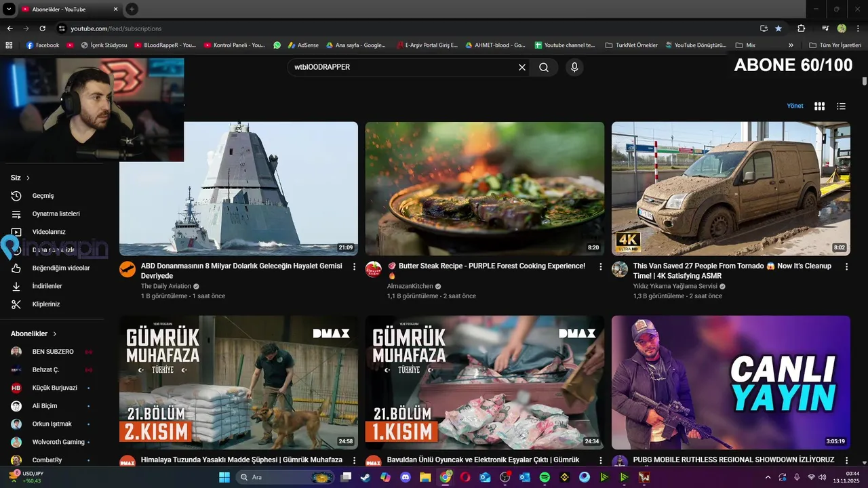Screen dimensions: 868x488
Task: Expand the Siz section
Action: tap(20, 178)
